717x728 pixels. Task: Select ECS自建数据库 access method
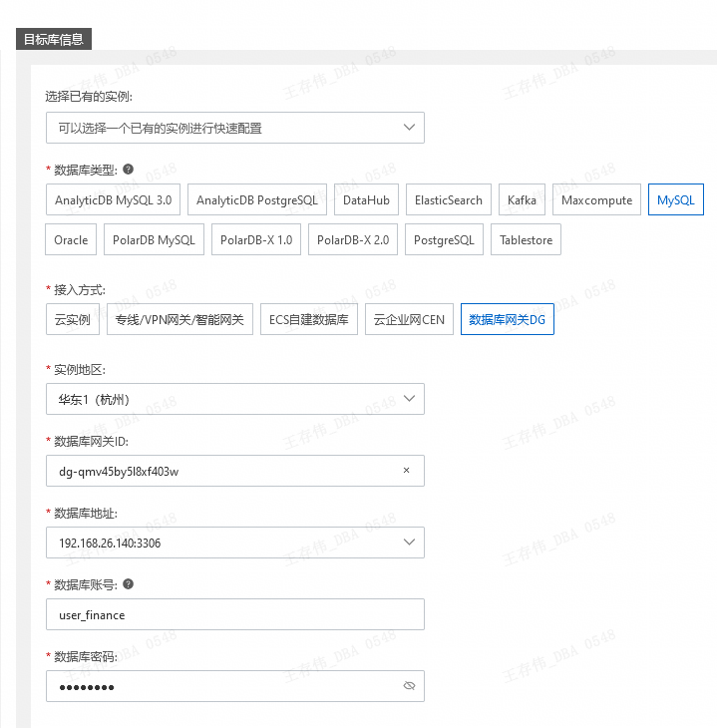pos(309,320)
